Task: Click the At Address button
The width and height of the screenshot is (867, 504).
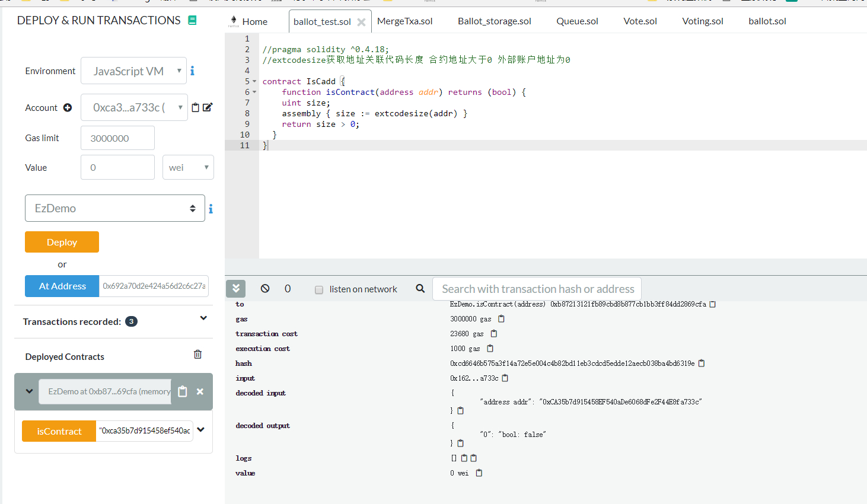Action: coord(62,286)
